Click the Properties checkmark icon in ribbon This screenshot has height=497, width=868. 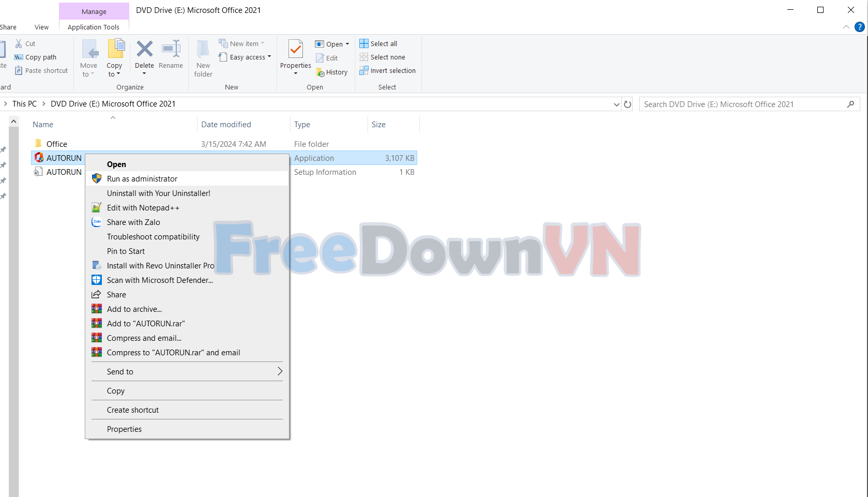point(295,50)
